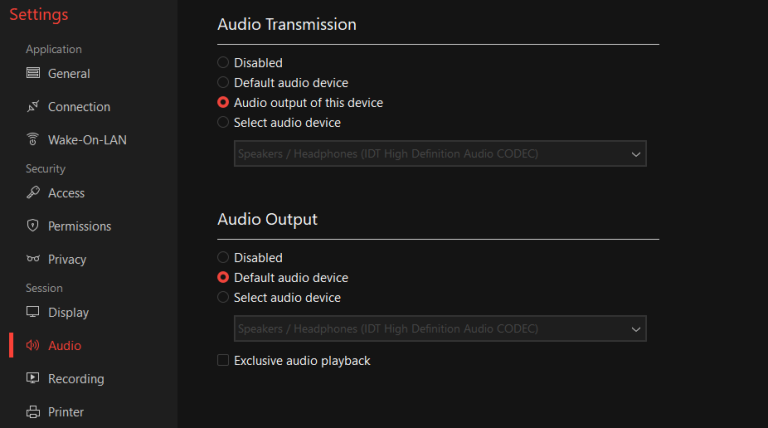Go to the Recording settings page
Viewport: 768px width, 428px height.
pos(75,379)
